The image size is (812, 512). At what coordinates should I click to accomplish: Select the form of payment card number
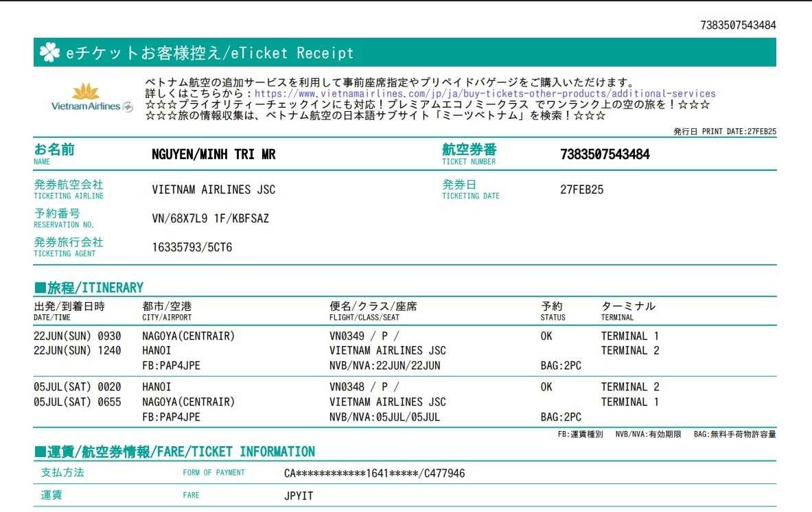tap(374, 473)
